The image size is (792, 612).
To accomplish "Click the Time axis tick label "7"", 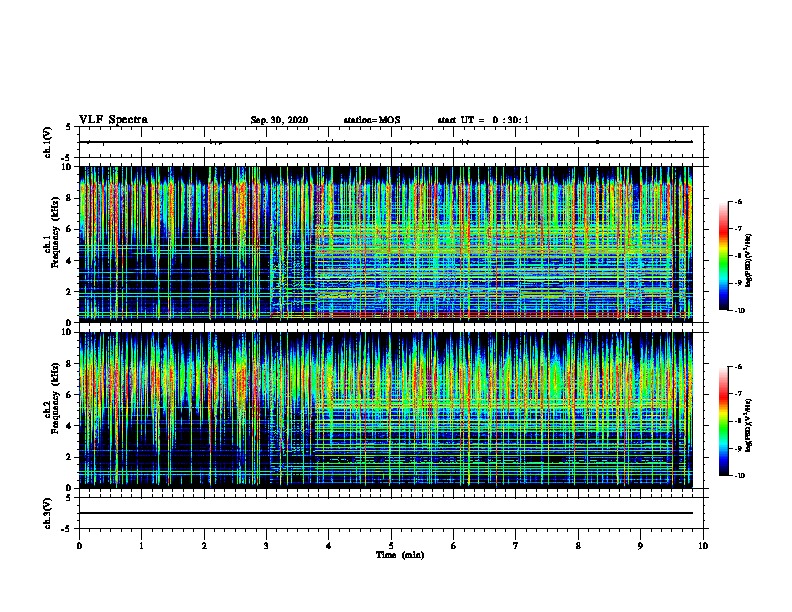I will (x=516, y=546).
